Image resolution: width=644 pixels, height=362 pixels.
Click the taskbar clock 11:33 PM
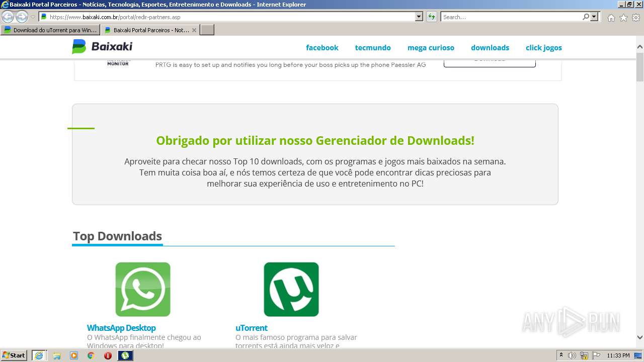[x=618, y=355]
